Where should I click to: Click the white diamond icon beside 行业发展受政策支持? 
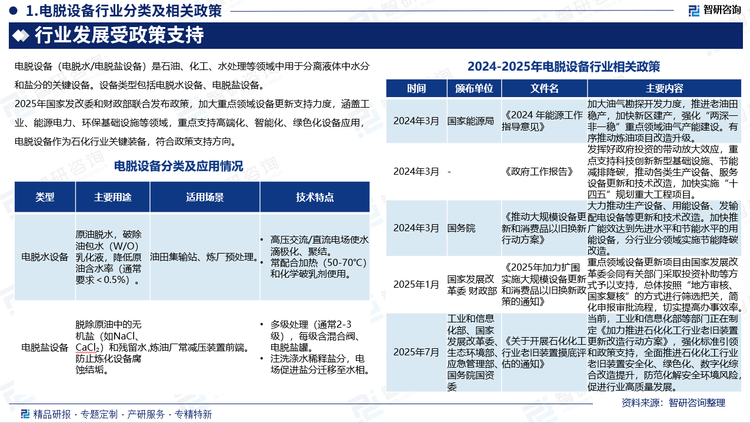pos(21,35)
